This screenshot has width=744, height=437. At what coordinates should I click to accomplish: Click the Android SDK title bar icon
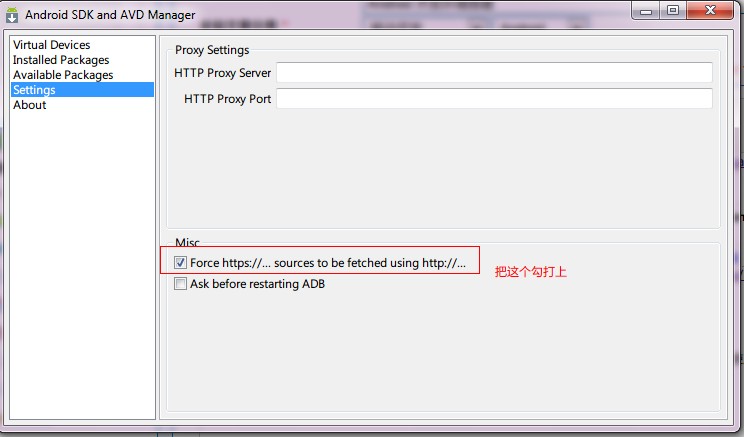(12, 15)
